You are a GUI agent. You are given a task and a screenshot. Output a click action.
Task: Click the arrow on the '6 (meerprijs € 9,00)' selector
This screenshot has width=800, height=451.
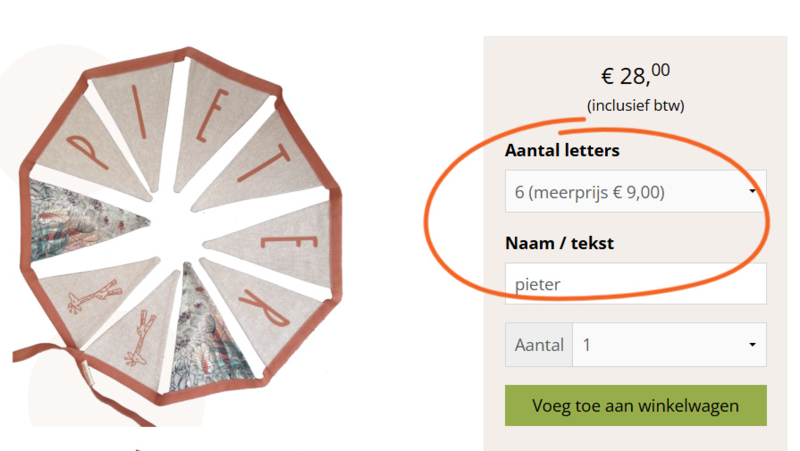[752, 191]
